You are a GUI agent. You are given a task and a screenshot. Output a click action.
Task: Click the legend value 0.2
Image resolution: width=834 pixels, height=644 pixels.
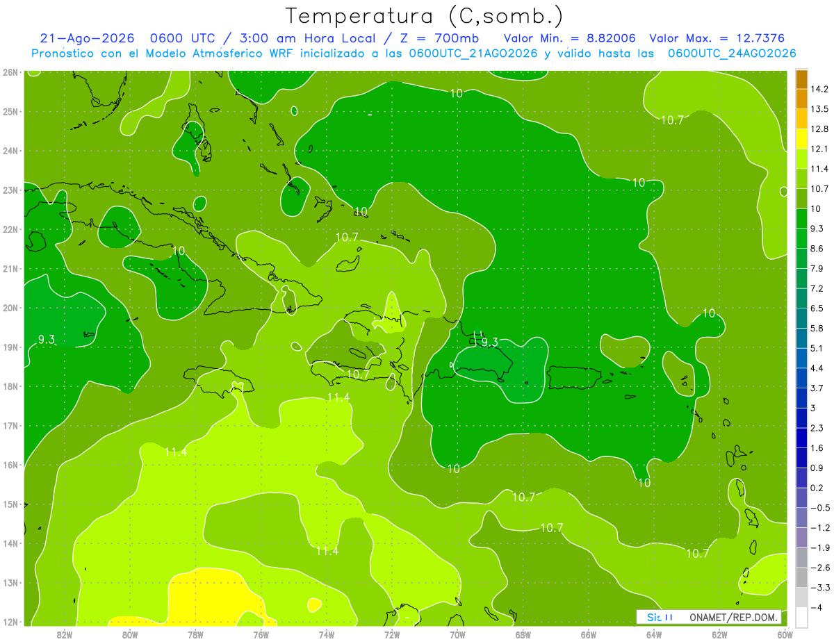coord(817,488)
